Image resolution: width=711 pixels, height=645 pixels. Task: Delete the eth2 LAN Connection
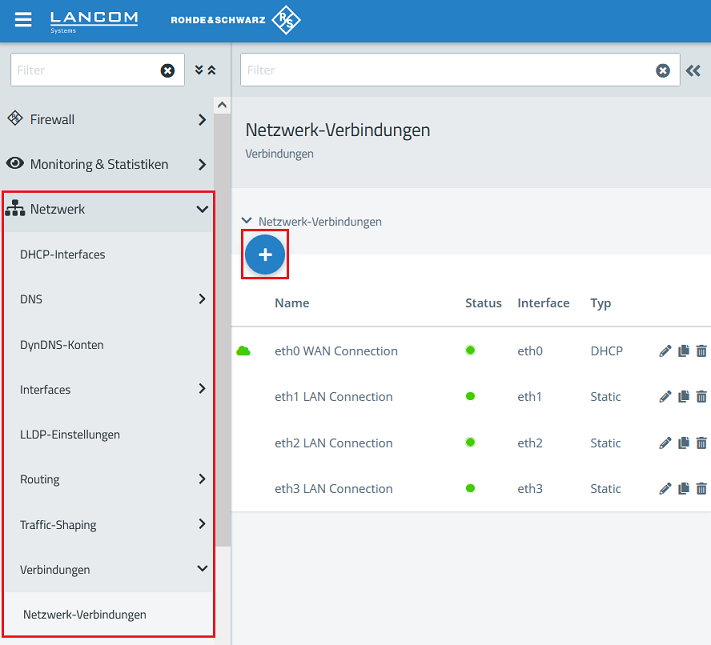pyautogui.click(x=701, y=443)
